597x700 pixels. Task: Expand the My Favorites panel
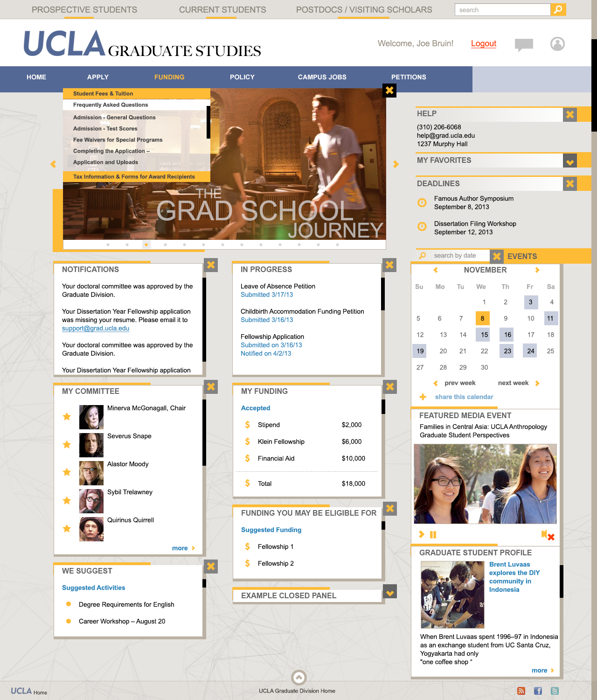[570, 161]
